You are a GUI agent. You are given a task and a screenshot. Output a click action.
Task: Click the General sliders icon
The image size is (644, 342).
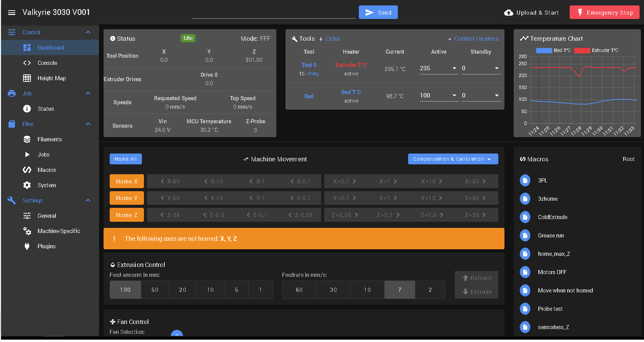[x=27, y=216]
